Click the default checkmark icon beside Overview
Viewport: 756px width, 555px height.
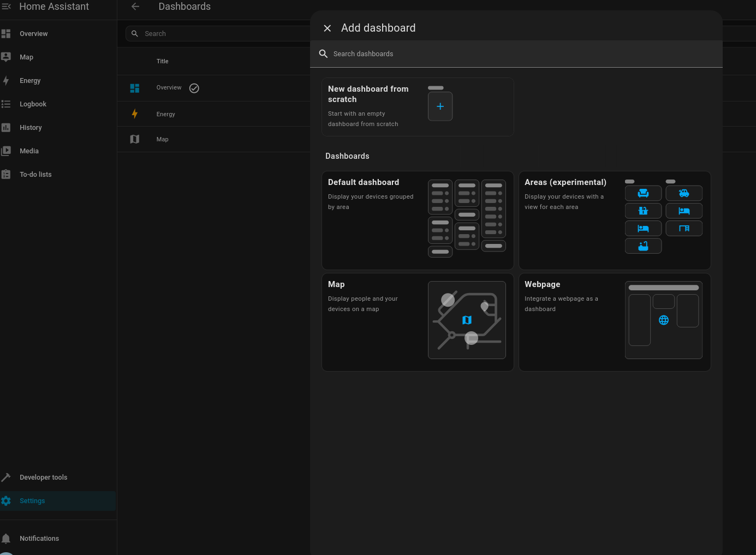(x=194, y=88)
